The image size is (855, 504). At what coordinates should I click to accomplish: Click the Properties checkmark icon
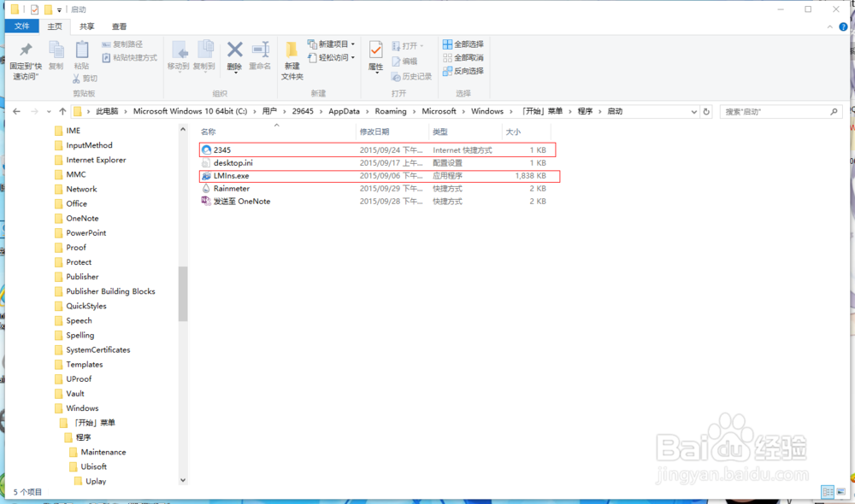tap(375, 50)
